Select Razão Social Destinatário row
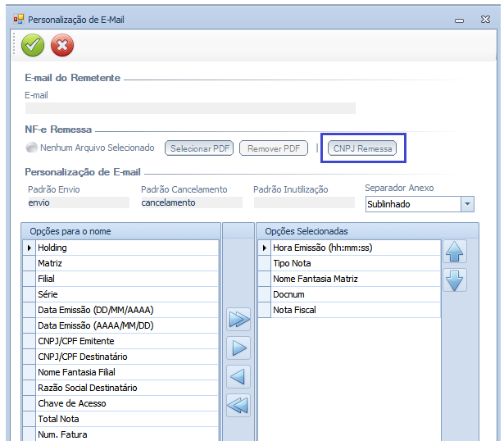This screenshot has width=504, height=441. (127, 388)
